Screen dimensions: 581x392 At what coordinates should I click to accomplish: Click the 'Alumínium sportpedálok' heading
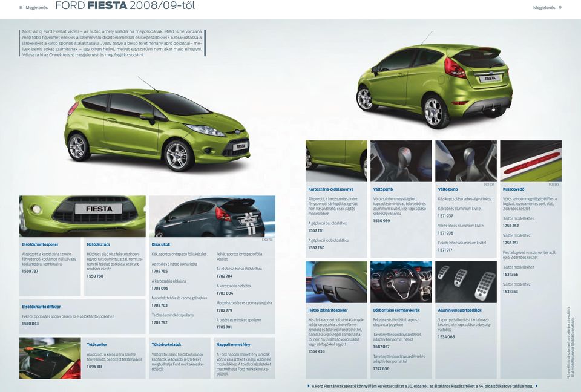tap(460, 310)
